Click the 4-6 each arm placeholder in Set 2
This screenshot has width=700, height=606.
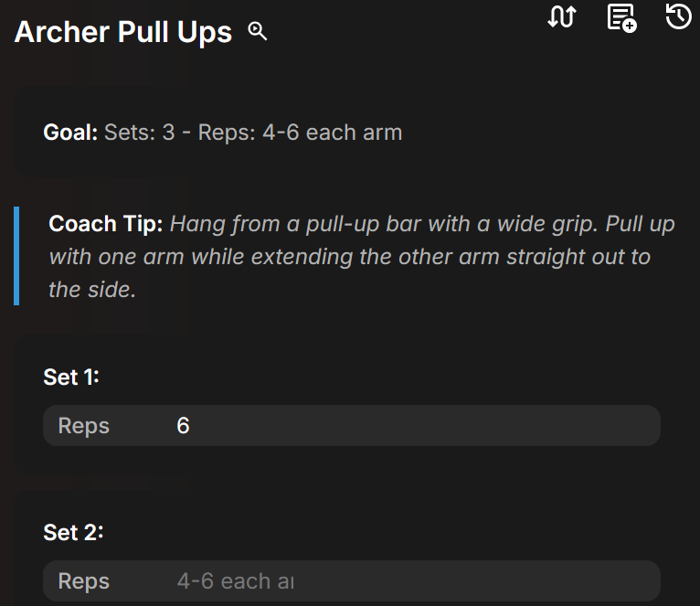click(x=235, y=581)
